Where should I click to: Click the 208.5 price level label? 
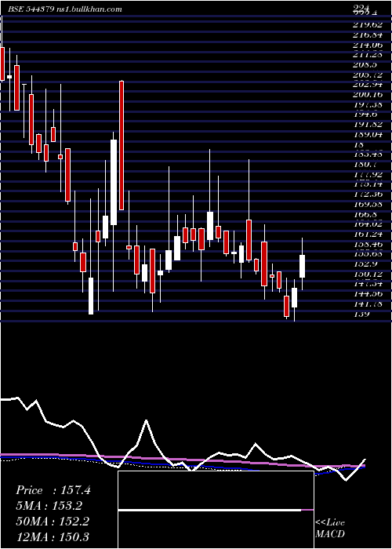click(365, 65)
